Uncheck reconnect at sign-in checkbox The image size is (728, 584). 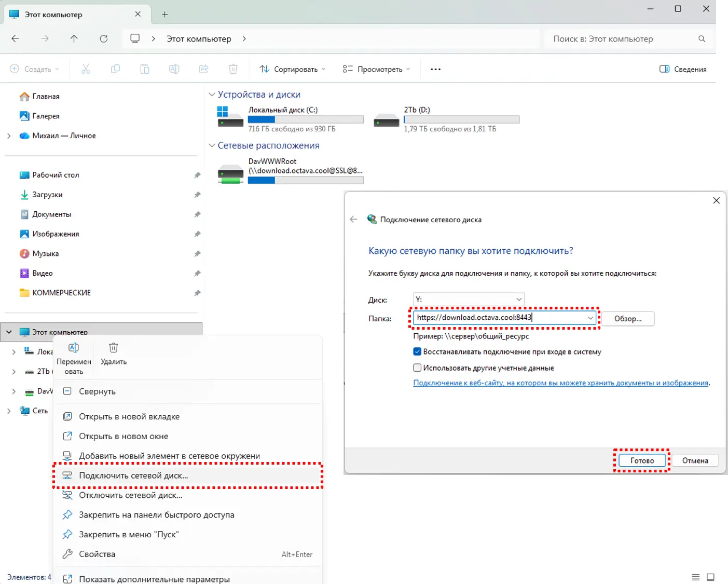[x=417, y=352]
